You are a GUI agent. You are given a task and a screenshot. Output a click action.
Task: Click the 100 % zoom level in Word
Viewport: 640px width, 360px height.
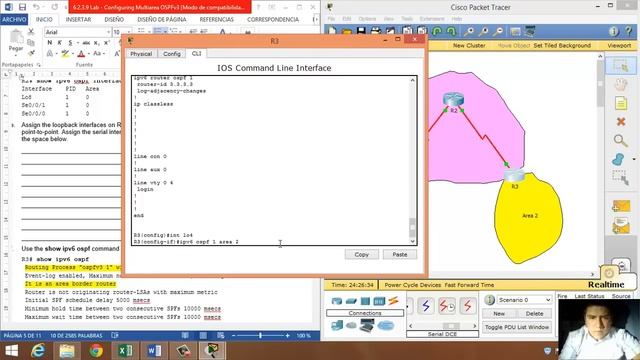[x=303, y=336]
